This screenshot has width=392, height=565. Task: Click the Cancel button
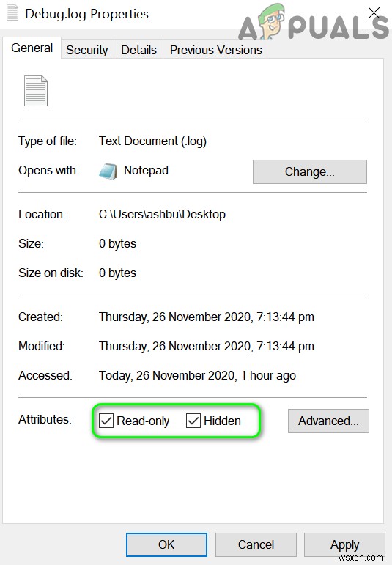click(x=256, y=544)
